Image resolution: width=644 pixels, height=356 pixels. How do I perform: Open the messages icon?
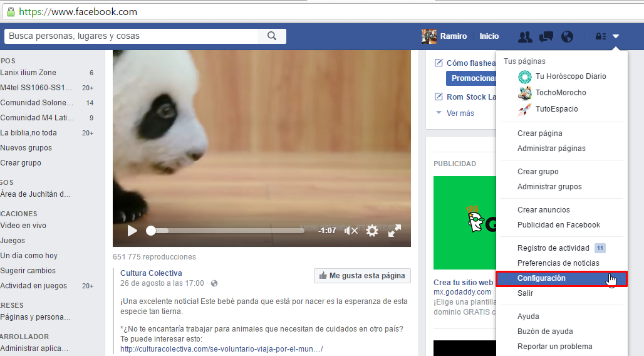coord(546,36)
